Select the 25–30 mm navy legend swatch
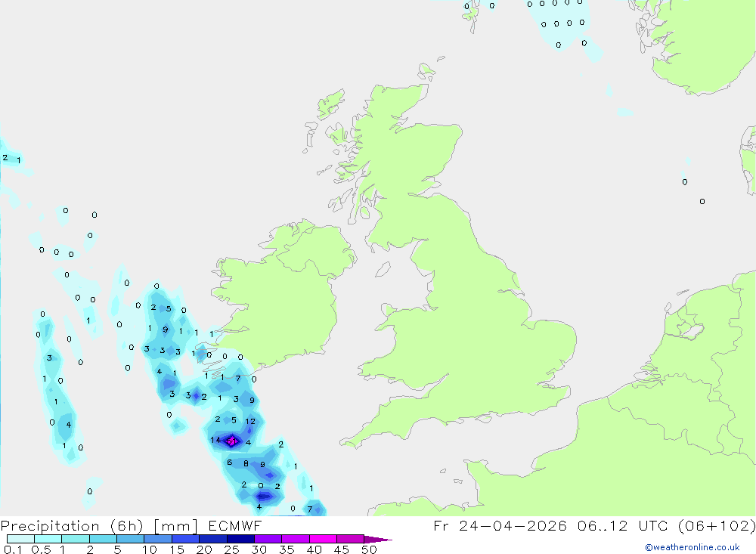Viewport: 756px width, 554px height. pyautogui.click(x=240, y=539)
